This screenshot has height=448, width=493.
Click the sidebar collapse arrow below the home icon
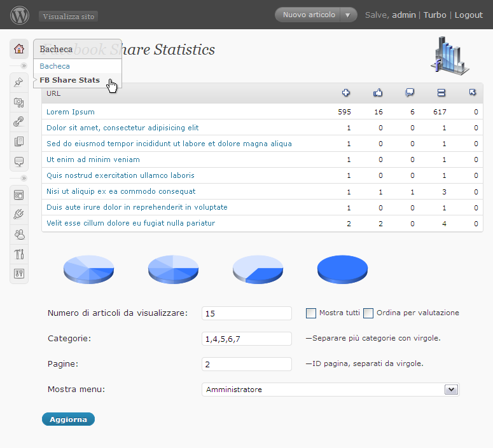coord(24,65)
